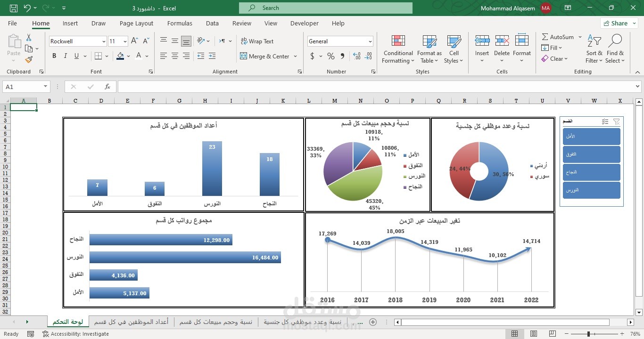This screenshot has height=339, width=644.
Task: Add a new sheet with the plus icon
Action: pyautogui.click(x=373, y=322)
